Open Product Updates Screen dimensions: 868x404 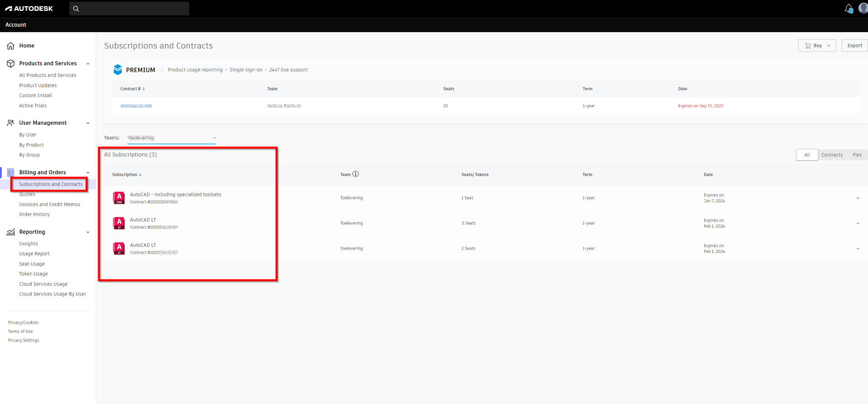tap(38, 85)
